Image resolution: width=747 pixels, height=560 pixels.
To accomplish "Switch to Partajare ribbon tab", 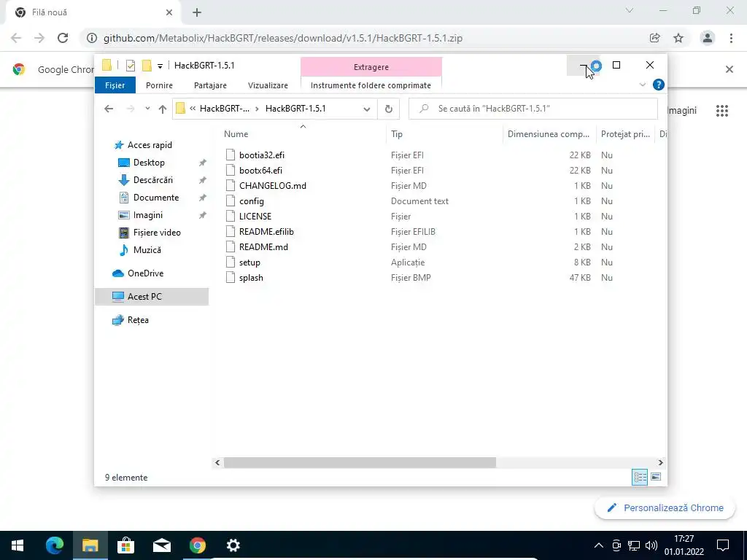I will point(210,85).
